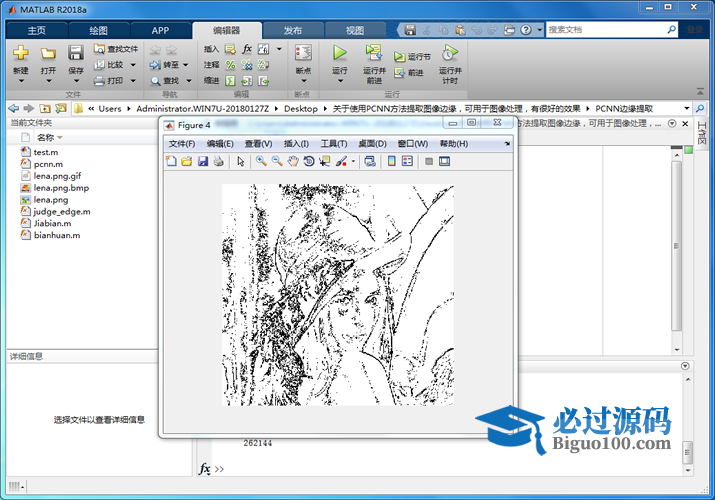Open the Home (主页) ribbon tab
715x500 pixels.
(x=37, y=31)
